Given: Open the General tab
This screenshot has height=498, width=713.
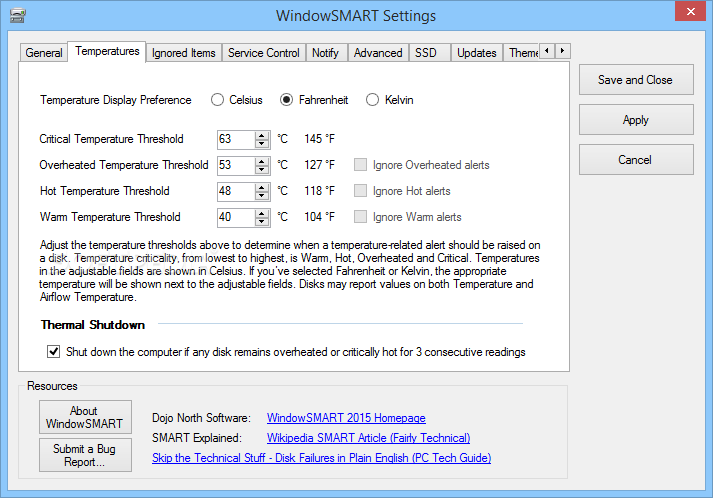Looking at the screenshot, I should [44, 53].
